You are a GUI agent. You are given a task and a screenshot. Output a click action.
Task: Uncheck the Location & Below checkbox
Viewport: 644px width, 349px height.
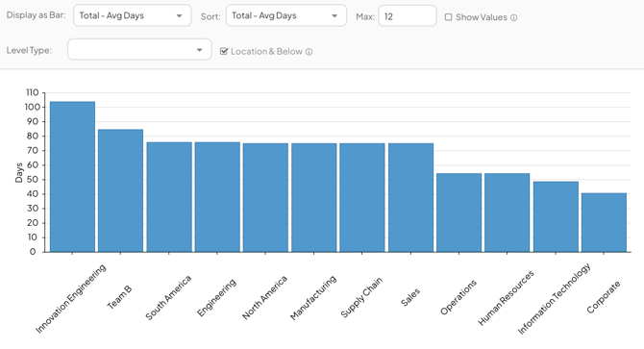(224, 51)
